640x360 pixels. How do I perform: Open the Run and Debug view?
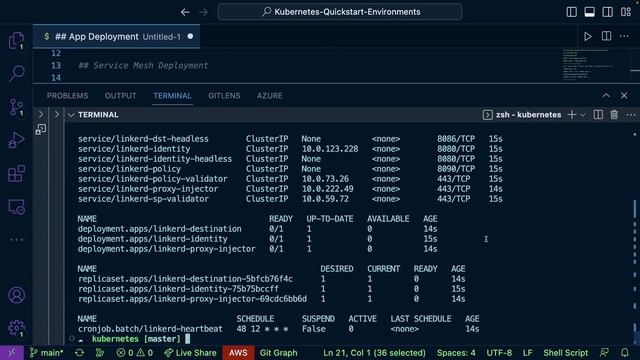point(16,140)
